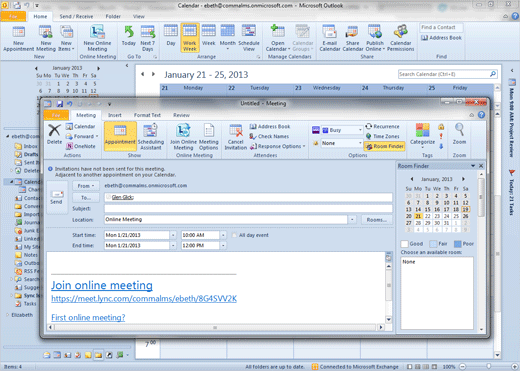This screenshot has height=371, width=520.
Task: Open the Send / Receive tab
Action: [76, 16]
